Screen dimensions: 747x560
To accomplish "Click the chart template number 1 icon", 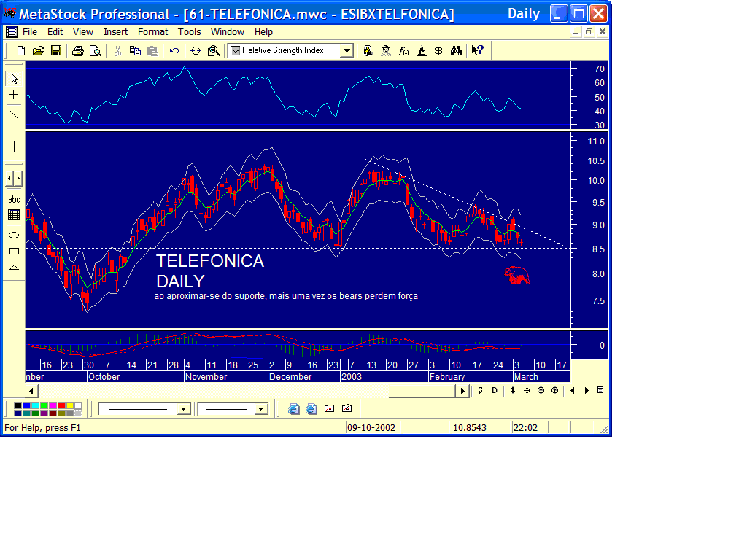I will click(x=329, y=408).
